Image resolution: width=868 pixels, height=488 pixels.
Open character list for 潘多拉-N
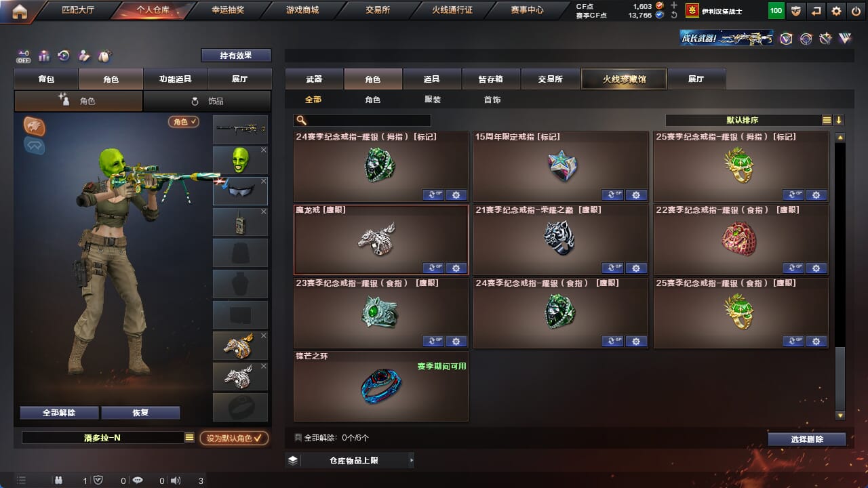pos(189,438)
